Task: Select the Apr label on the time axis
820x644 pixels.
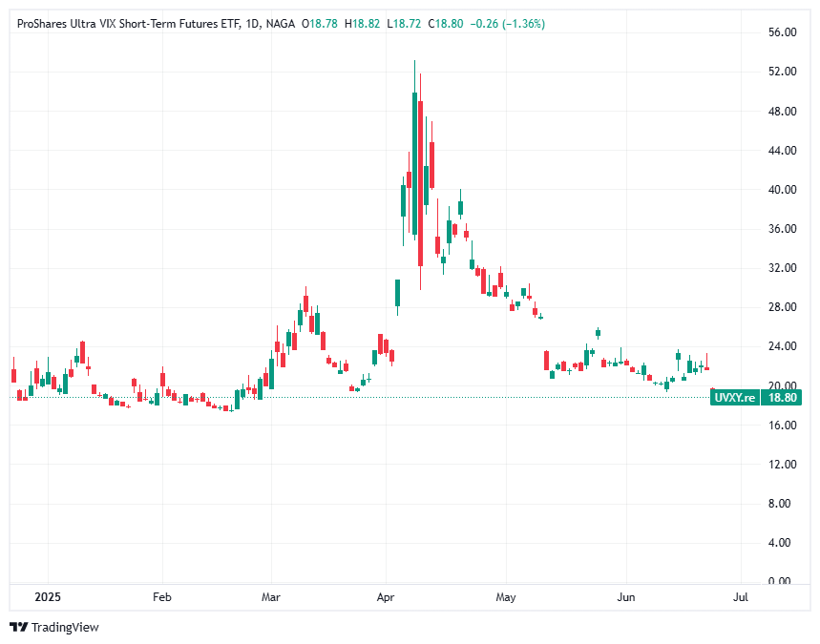Action: point(385,596)
